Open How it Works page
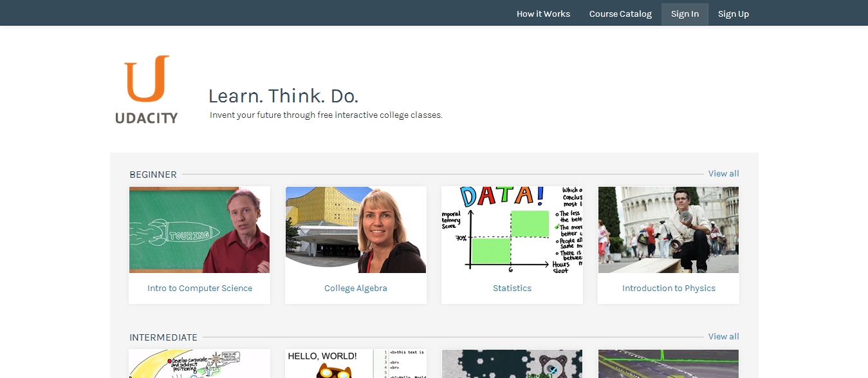 (x=543, y=14)
